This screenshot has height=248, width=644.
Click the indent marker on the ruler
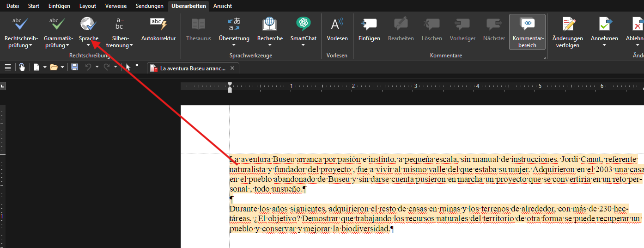(230, 87)
